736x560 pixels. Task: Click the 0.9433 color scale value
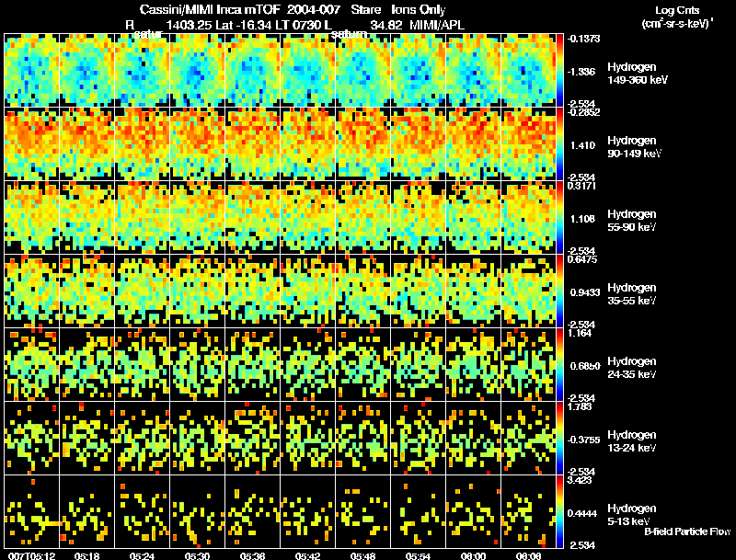[585, 292]
